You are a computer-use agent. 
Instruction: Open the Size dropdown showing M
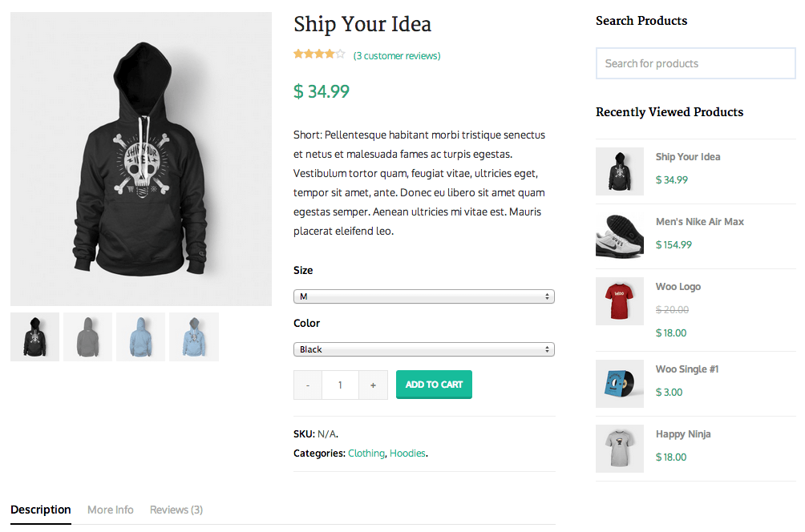[424, 296]
